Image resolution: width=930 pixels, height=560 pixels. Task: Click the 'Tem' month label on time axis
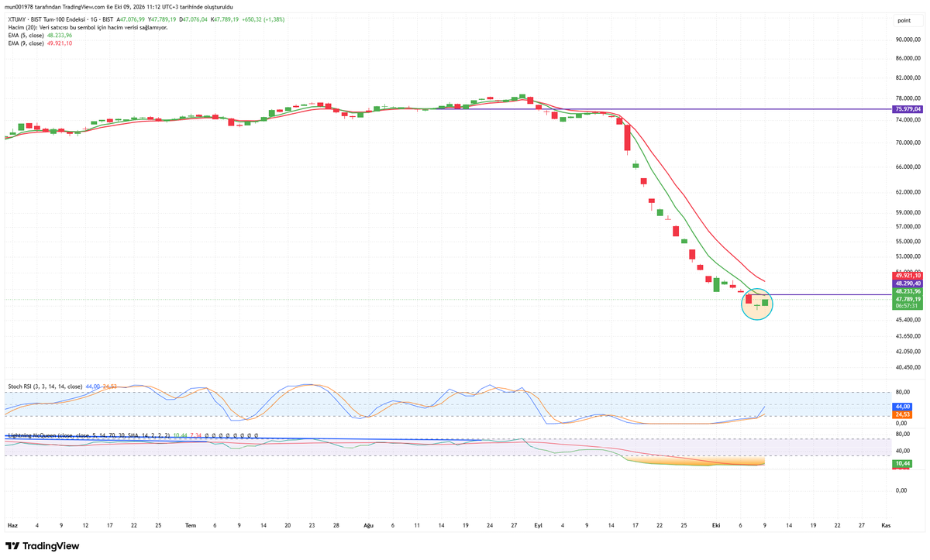pos(191,524)
